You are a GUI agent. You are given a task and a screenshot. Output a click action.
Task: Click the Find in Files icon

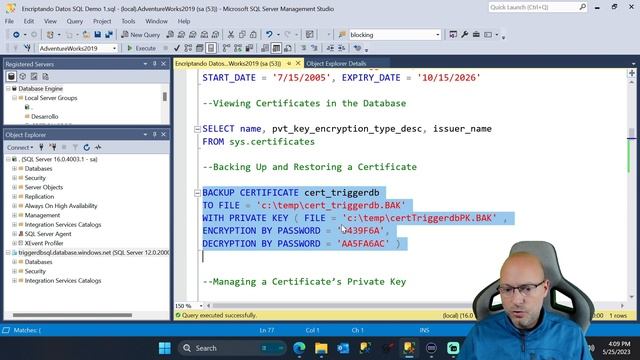coord(342,35)
